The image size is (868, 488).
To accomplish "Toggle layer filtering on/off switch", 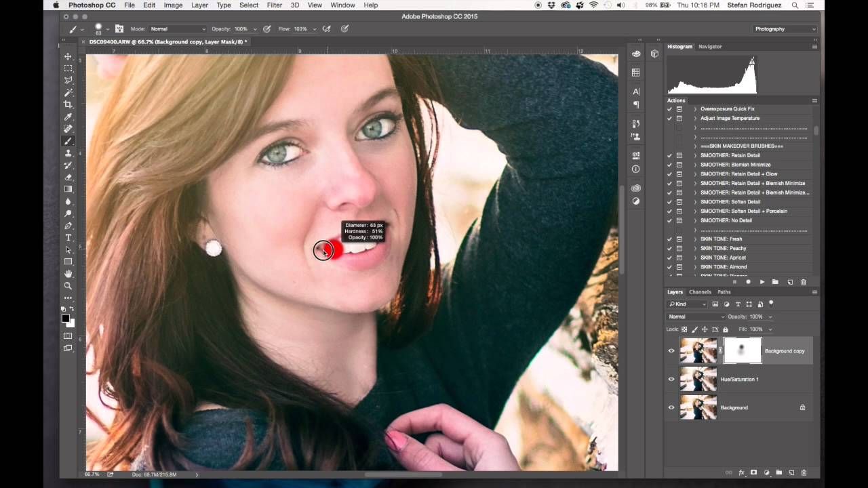I will click(771, 304).
